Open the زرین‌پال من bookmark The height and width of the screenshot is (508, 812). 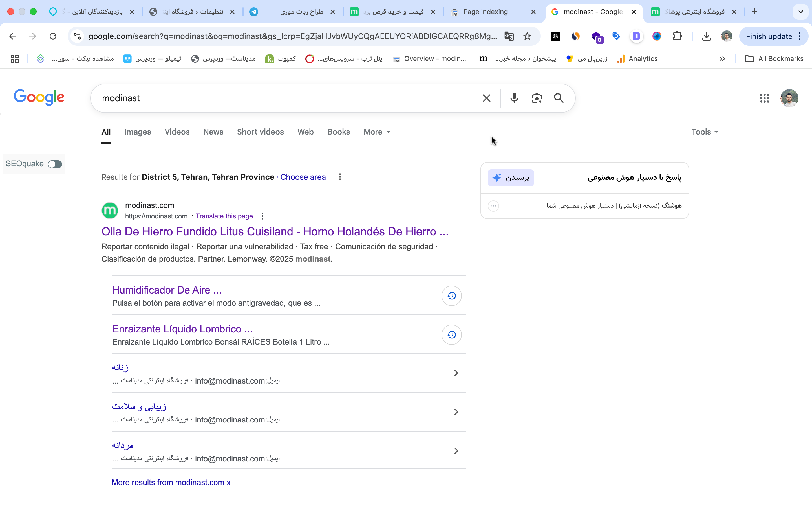(x=586, y=59)
